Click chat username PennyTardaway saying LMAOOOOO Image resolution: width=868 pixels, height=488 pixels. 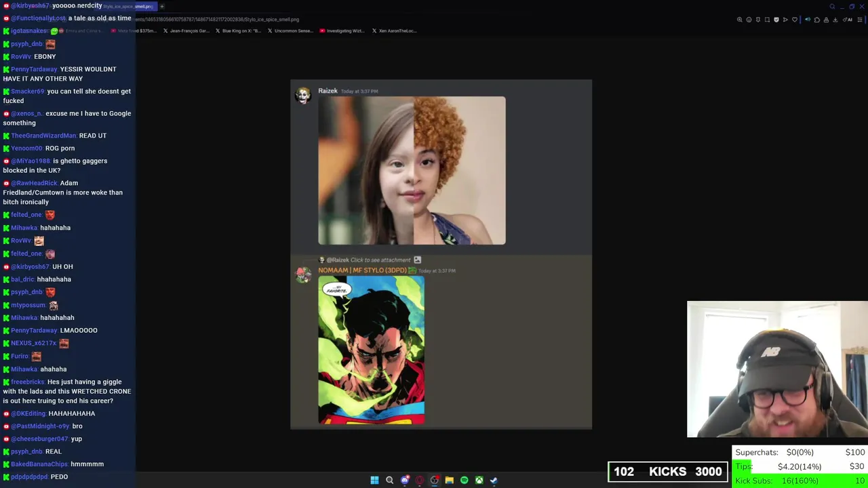[x=34, y=330]
